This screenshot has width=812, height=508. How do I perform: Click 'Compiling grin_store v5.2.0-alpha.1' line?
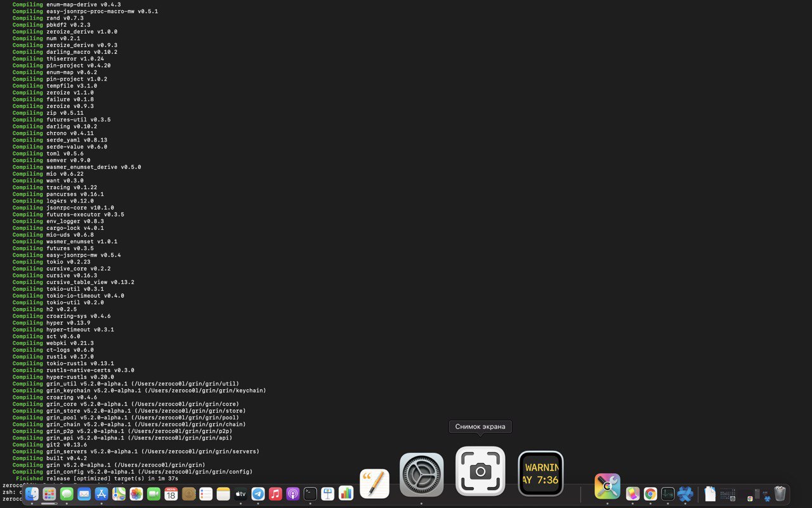(x=129, y=411)
